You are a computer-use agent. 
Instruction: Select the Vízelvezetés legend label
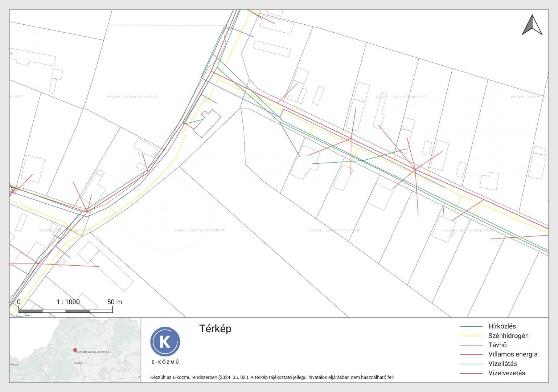coord(506,373)
